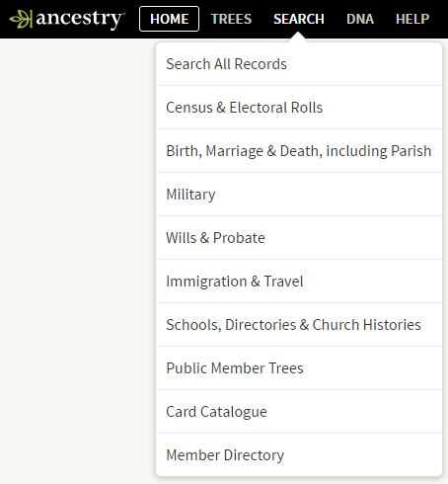448x484 pixels.
Task: Click the word Travel in Immigration entry
Action: (x=283, y=282)
